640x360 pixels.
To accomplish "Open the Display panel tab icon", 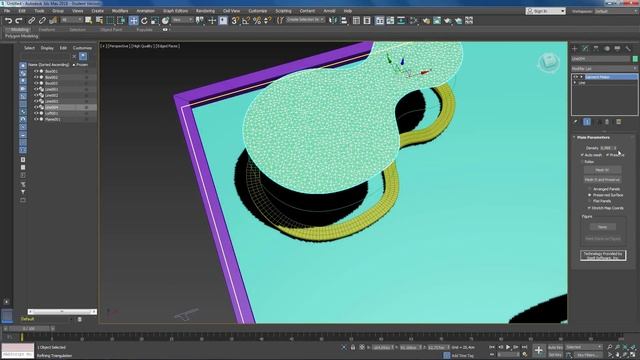I will point(617,49).
